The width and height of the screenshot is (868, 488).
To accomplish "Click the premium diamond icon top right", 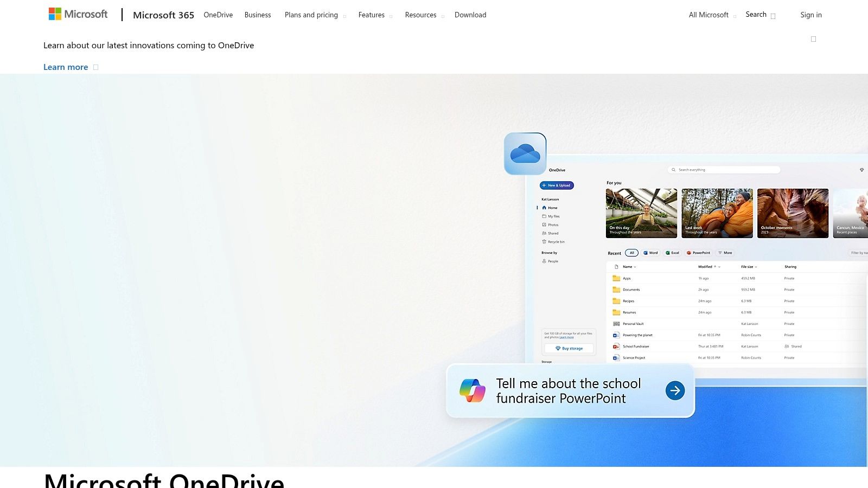I will click(861, 170).
